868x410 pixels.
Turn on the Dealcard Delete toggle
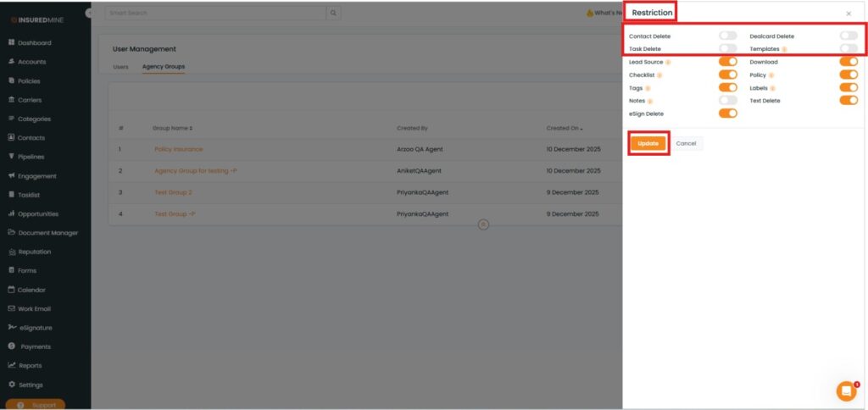click(x=848, y=36)
